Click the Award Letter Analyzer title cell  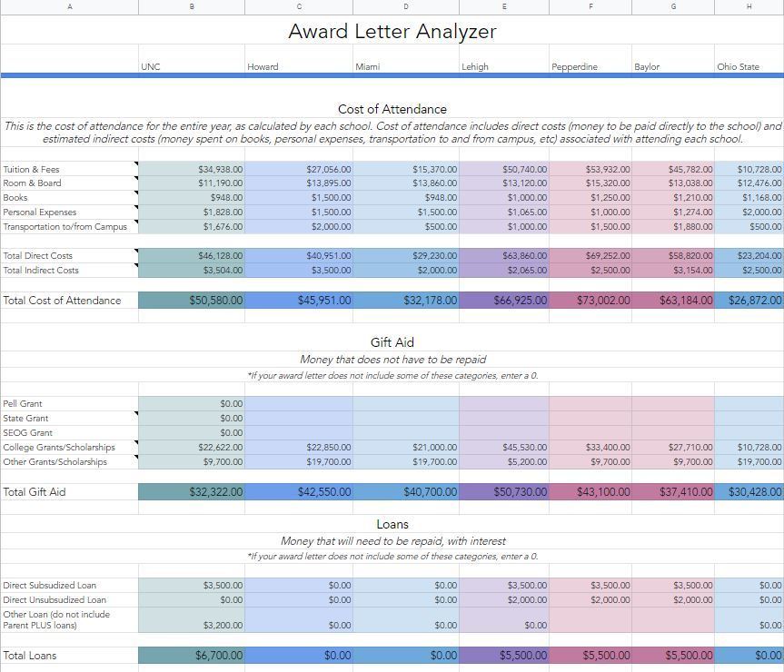coord(392,31)
